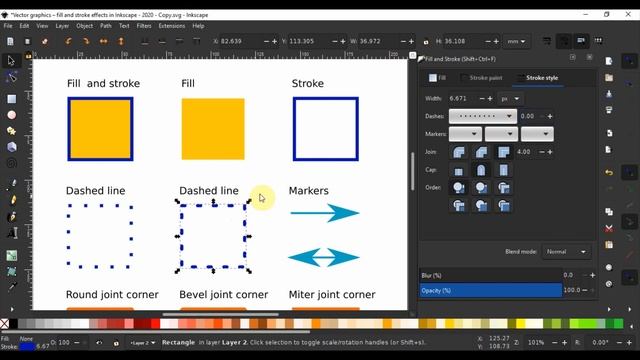Select the Selector arrow tool
This screenshot has width=640, height=360.
[x=11, y=60]
